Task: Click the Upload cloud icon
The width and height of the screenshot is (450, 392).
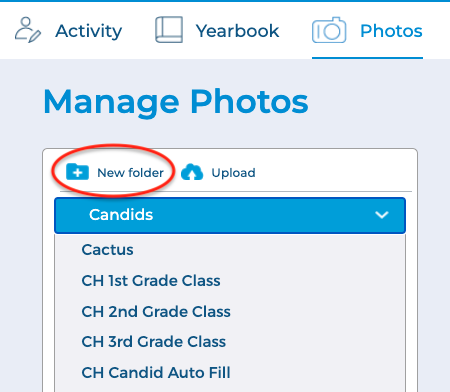Action: [x=192, y=172]
